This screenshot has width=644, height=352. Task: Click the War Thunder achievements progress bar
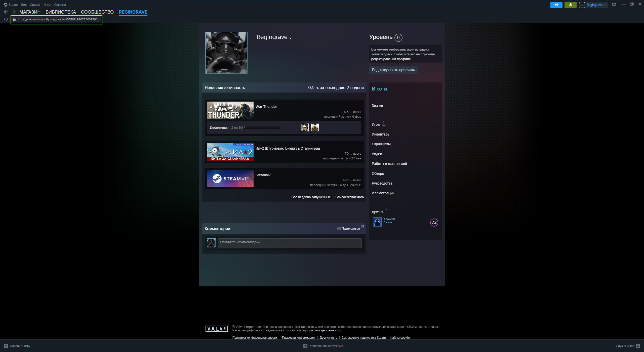263,127
